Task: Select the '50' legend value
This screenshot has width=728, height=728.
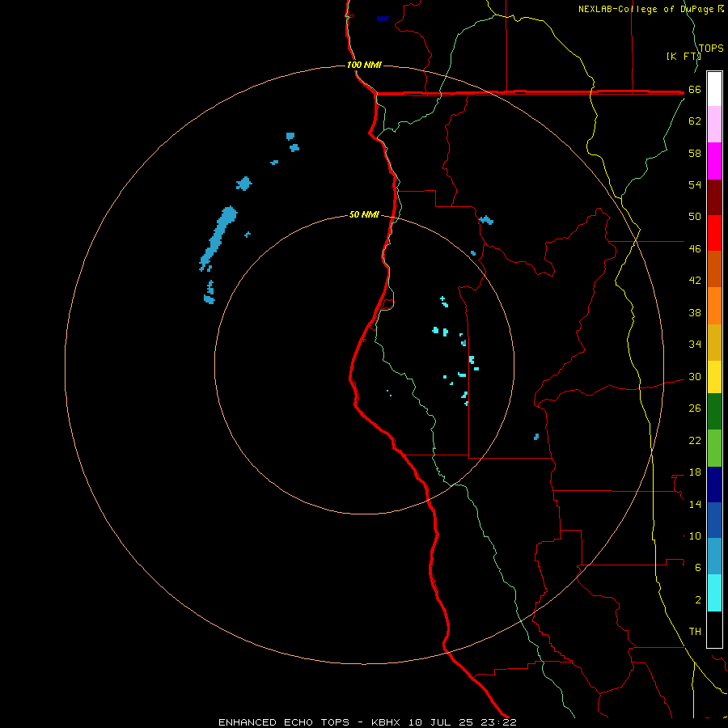Action: [x=695, y=216]
